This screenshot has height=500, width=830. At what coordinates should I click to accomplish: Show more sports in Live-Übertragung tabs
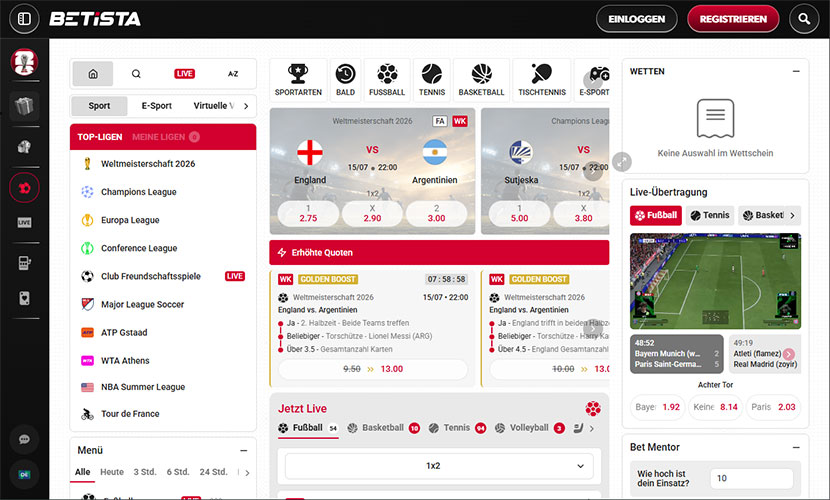point(792,215)
